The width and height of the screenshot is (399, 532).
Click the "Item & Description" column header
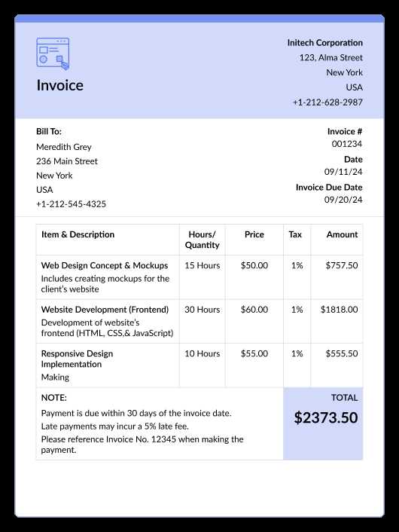tap(78, 234)
